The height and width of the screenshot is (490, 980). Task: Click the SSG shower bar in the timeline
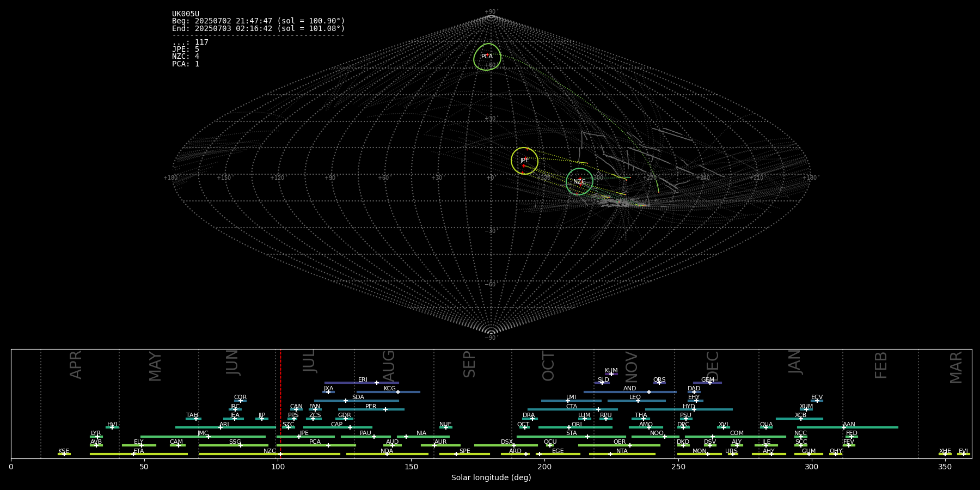pyautogui.click(x=234, y=445)
